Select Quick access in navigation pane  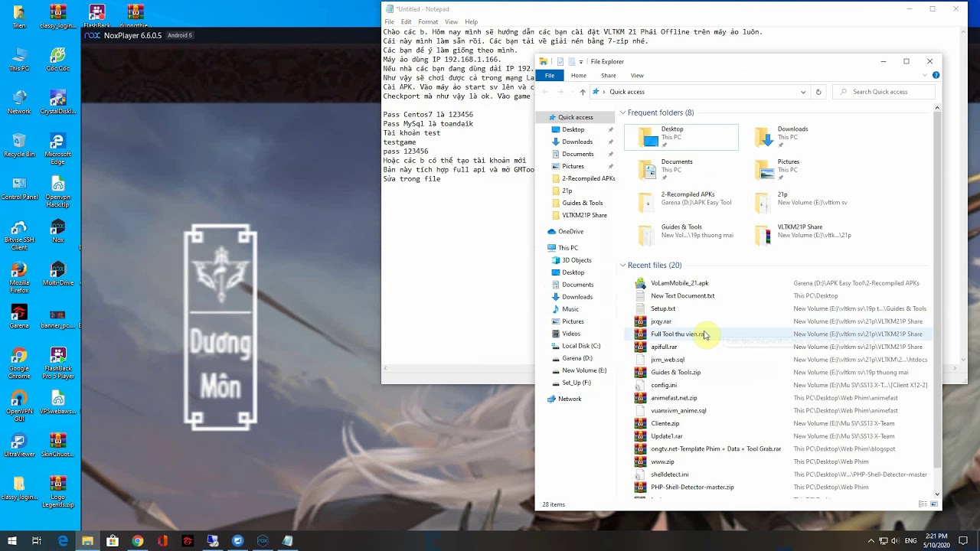pos(576,117)
